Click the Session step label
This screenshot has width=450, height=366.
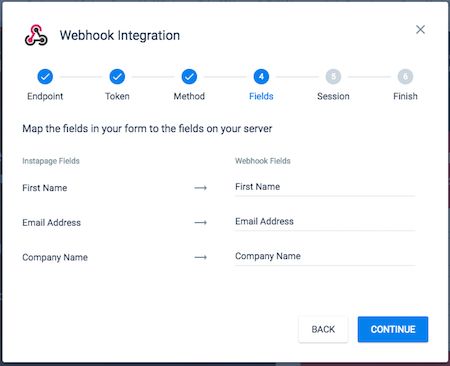pos(333,96)
